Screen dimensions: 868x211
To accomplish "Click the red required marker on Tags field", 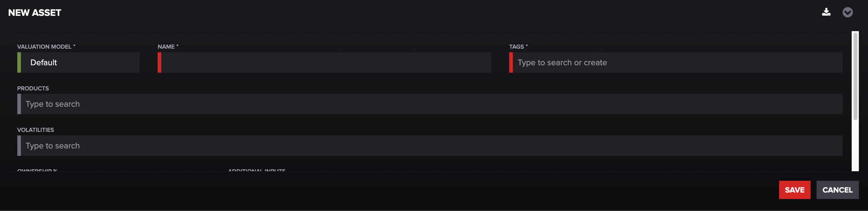I will [511, 62].
